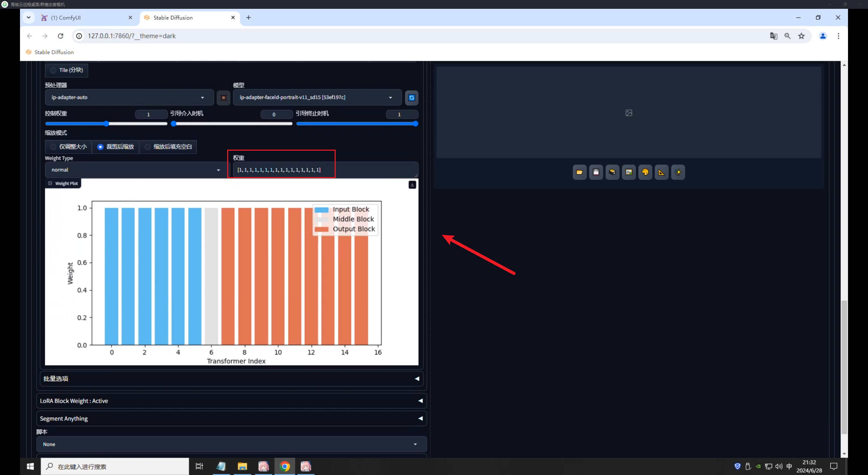The image size is (868, 475).
Task: Download the Weight Plot image
Action: click(x=412, y=185)
